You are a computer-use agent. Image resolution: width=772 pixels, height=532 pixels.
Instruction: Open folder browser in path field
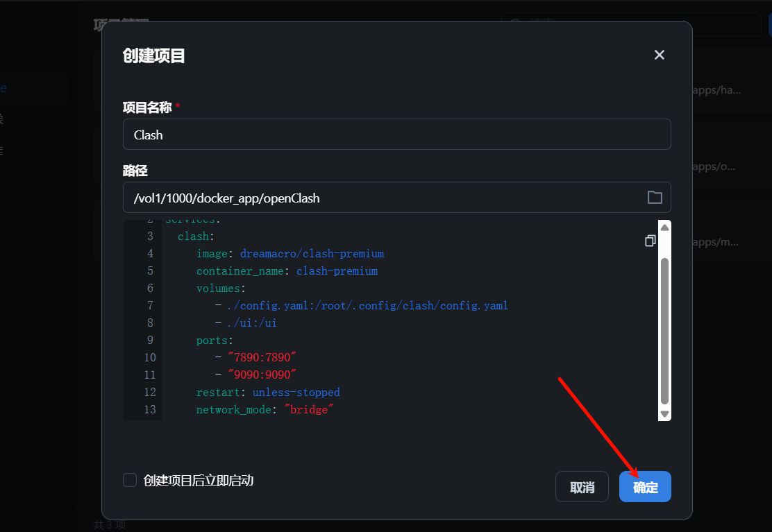[x=654, y=198]
